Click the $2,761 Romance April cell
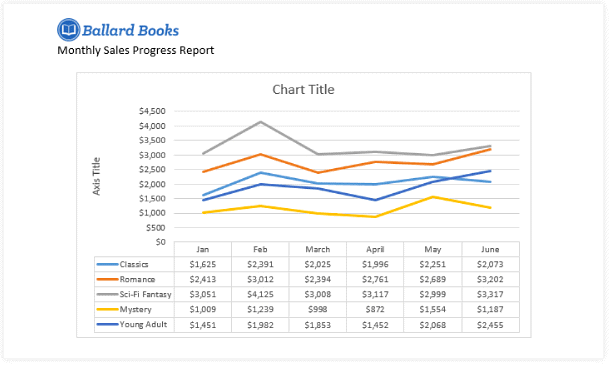This screenshot has height=365, width=609. click(x=375, y=280)
